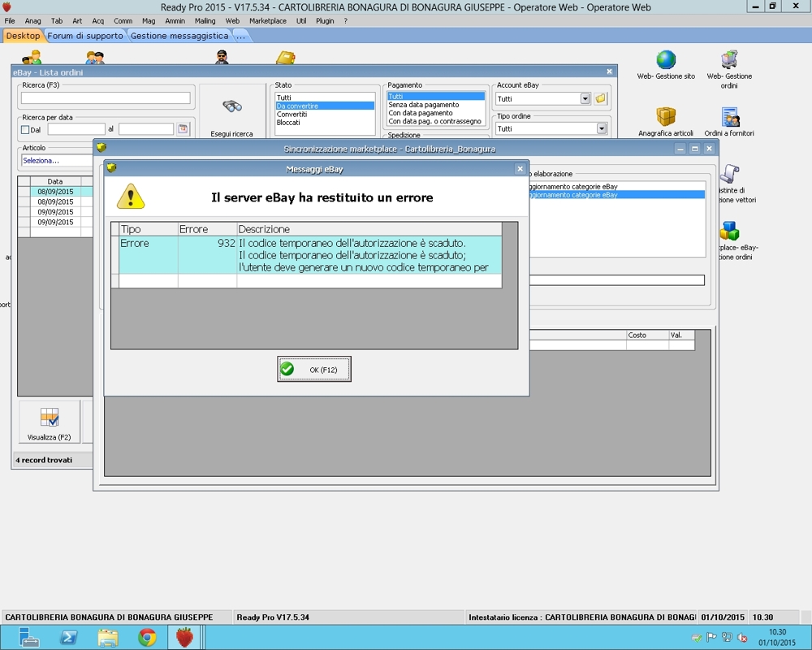Toggle the Dal date checkbox
812x650 pixels.
(25, 129)
